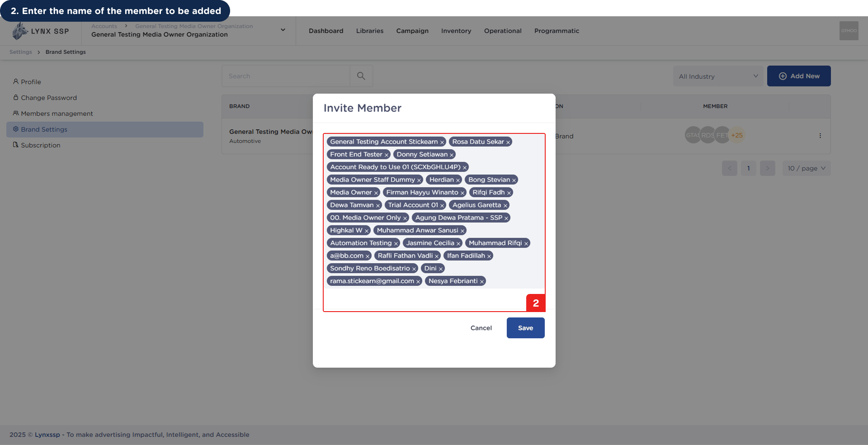Screen dimensions: 868x445
Task: Remove Dini tag
Action: [x=441, y=269]
